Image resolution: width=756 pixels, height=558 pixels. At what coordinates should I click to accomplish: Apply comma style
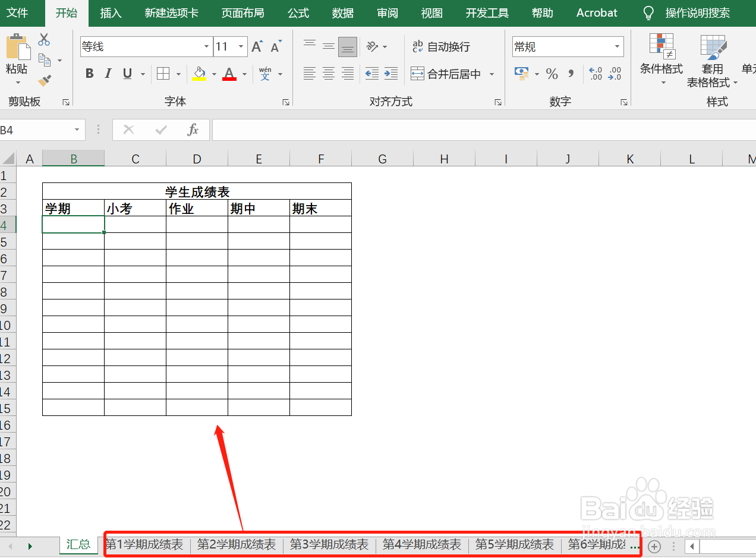(571, 74)
